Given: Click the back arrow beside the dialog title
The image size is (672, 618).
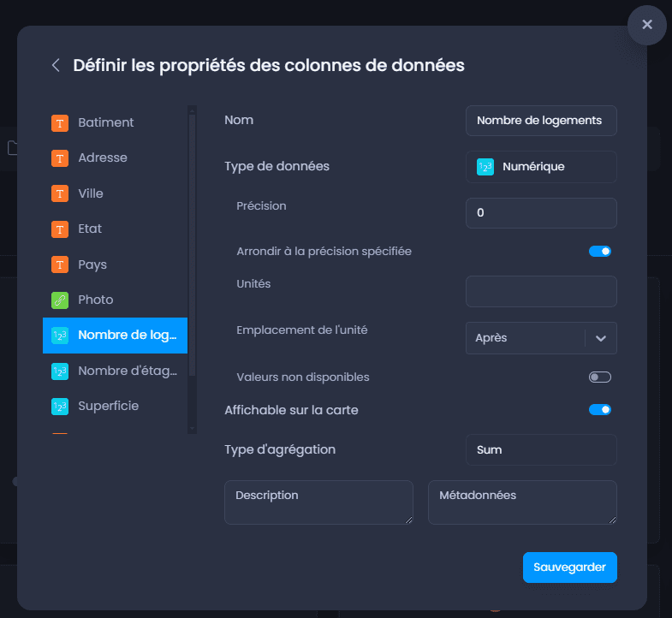Looking at the screenshot, I should [x=56, y=66].
